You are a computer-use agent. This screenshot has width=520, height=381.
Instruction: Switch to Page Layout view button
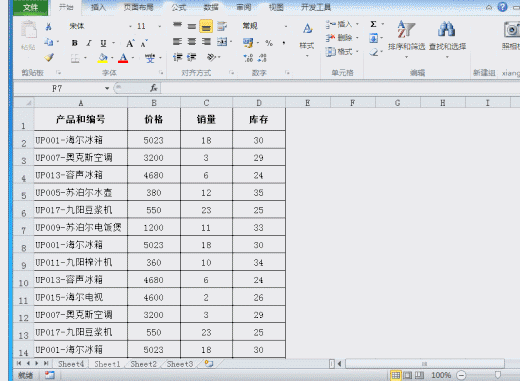pos(408,375)
